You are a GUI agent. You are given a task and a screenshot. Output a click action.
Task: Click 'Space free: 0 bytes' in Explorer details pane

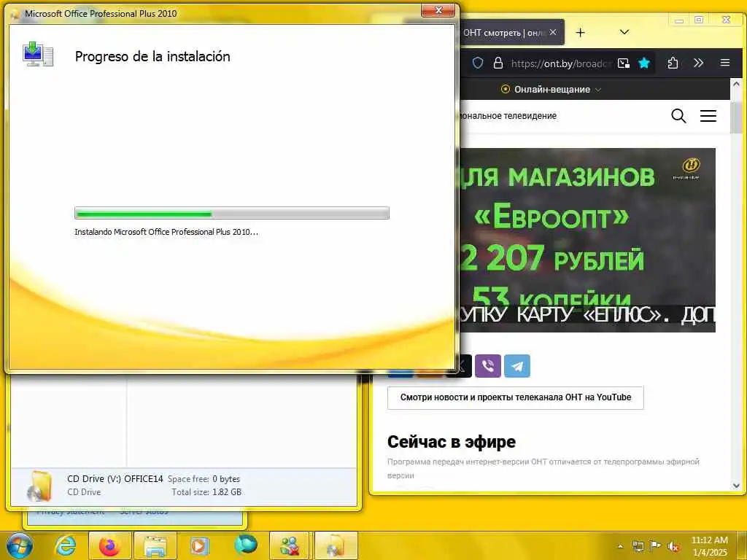pyautogui.click(x=204, y=479)
